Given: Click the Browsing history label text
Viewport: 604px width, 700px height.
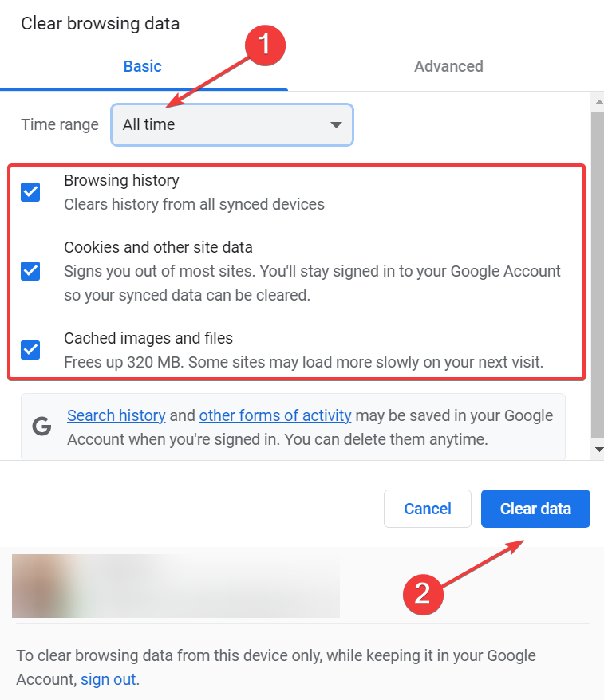Looking at the screenshot, I should pos(121,180).
